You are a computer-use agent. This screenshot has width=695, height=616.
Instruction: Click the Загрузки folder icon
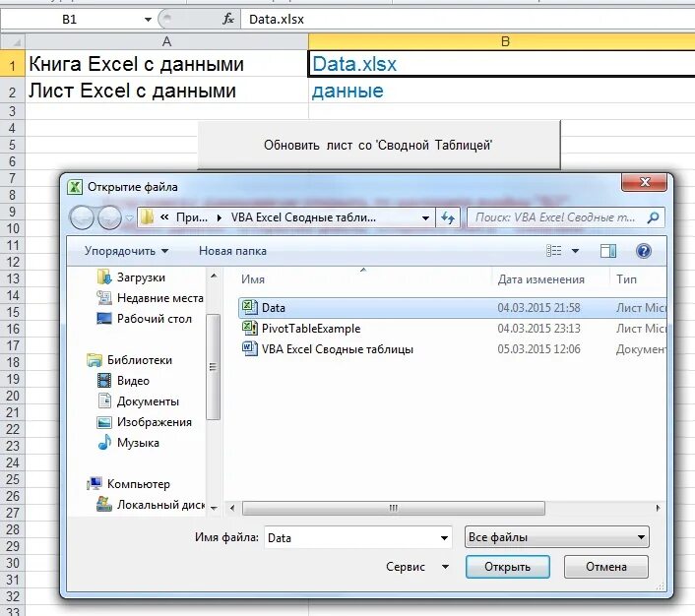(x=104, y=277)
